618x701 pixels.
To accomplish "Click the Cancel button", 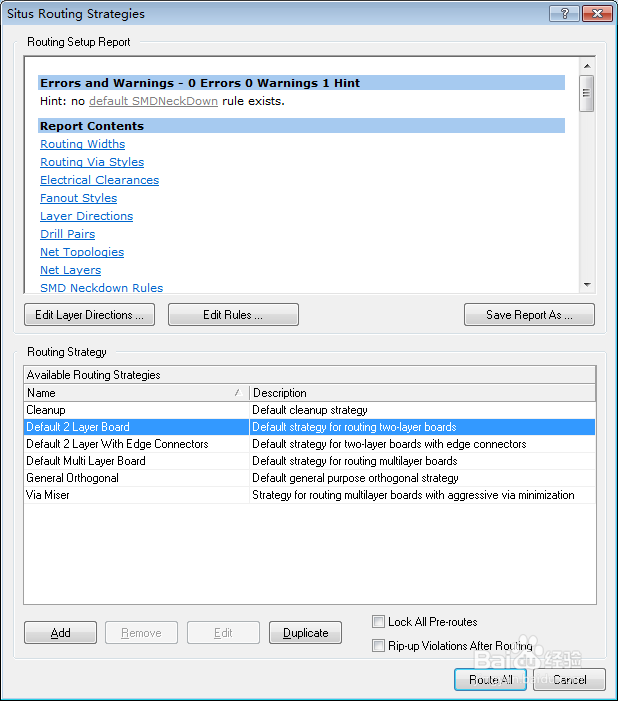I will [x=569, y=680].
